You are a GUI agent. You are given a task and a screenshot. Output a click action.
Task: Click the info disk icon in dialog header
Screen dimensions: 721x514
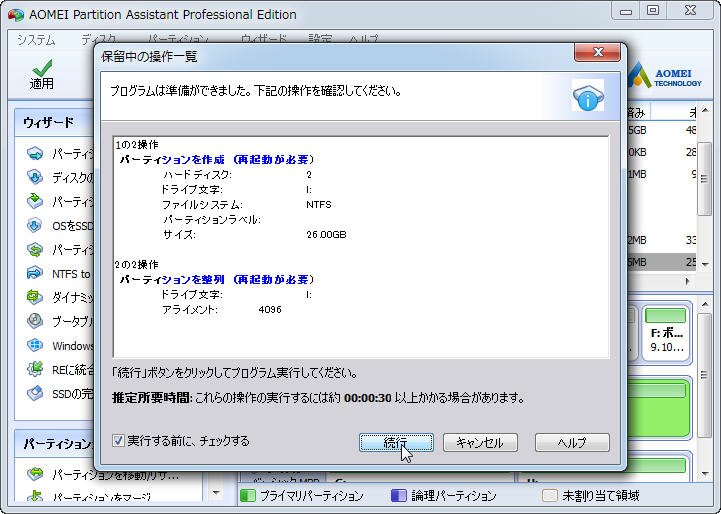(x=588, y=95)
